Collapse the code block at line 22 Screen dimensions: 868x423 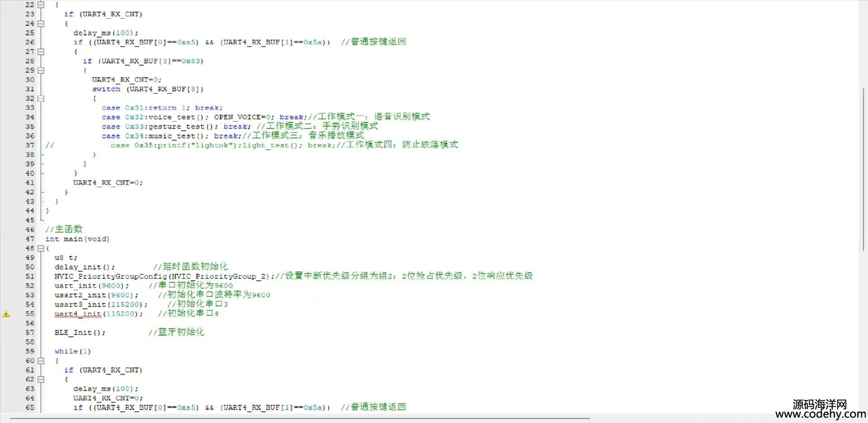pos(41,5)
